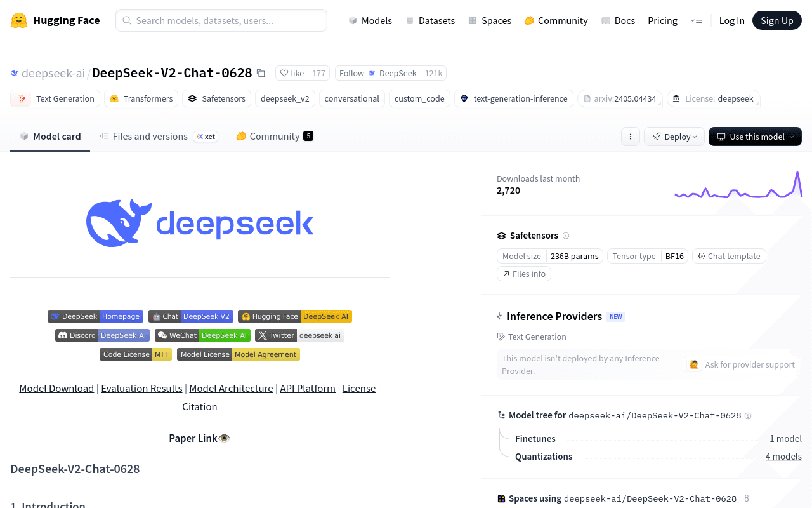Open the Paper Link
This screenshot has height=508, width=812.
[200, 438]
